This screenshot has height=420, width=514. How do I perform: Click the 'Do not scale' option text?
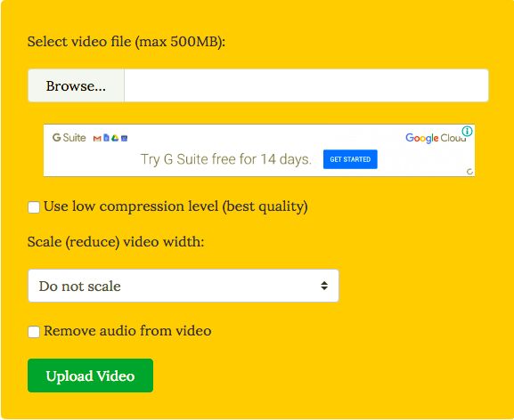(79, 287)
